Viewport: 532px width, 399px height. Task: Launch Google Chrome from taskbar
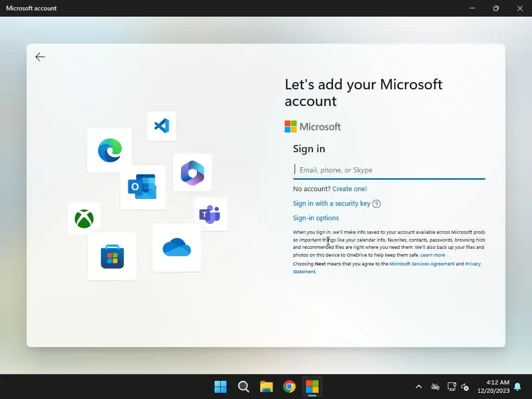tap(289, 387)
